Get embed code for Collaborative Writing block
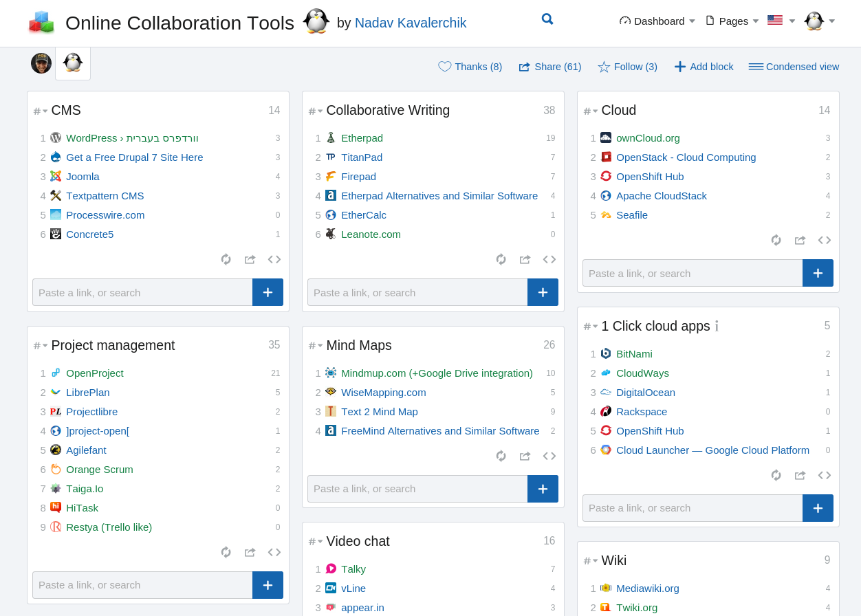 [x=549, y=259]
